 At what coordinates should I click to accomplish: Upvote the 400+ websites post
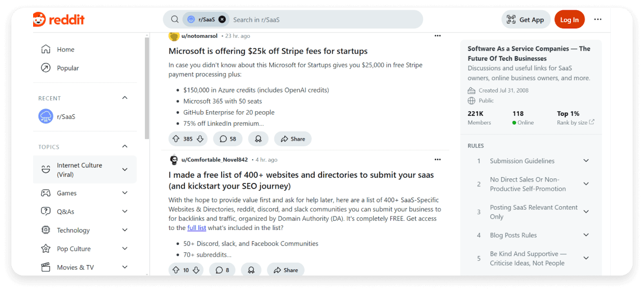coord(176,270)
